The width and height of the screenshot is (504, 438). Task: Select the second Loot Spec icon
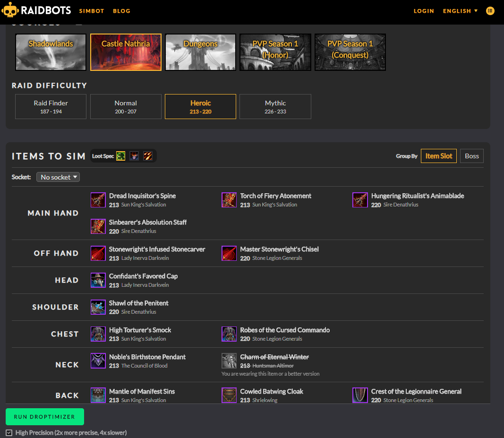pos(134,156)
